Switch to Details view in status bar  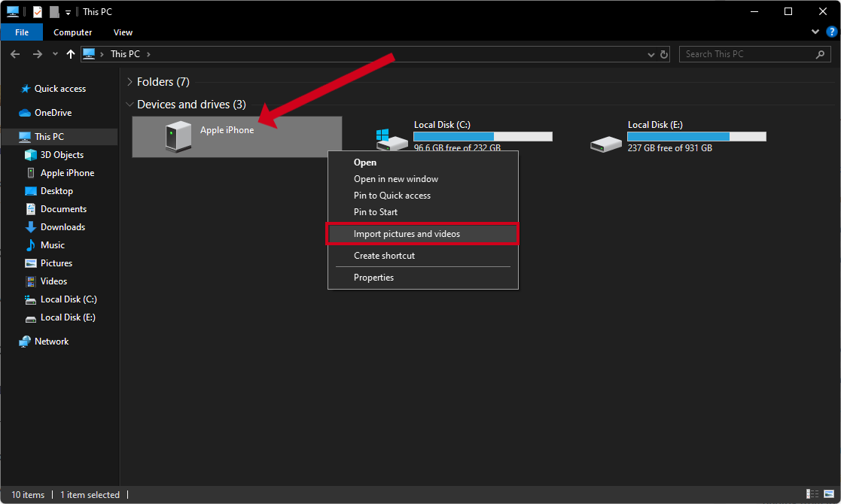tap(812, 493)
